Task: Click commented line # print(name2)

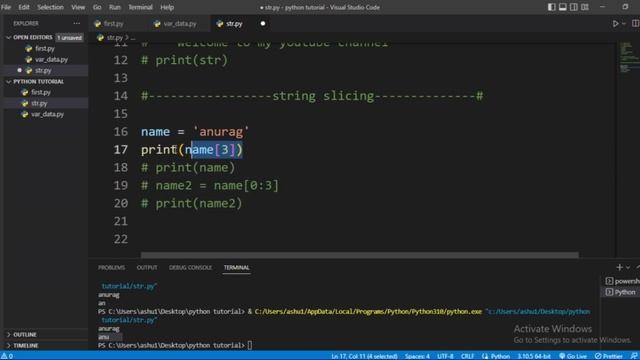Action: click(191, 203)
